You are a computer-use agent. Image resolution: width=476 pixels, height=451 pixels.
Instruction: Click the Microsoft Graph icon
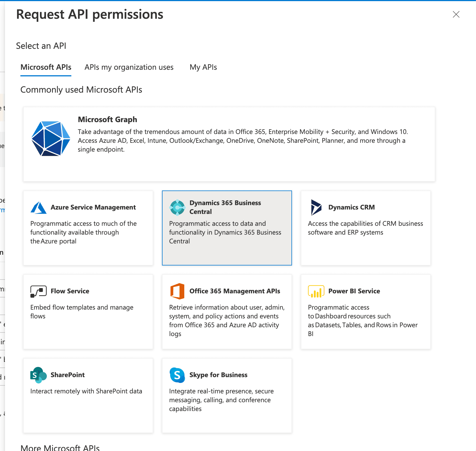pos(51,139)
